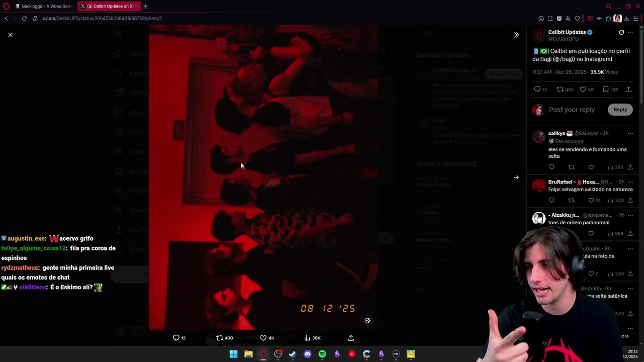This screenshot has height=362, width=644.
Task: Click the image description icon on the photo
Action: [x=368, y=320]
